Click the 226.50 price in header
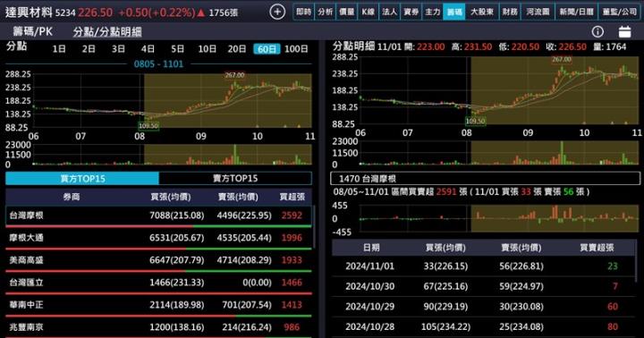 [x=96, y=13]
